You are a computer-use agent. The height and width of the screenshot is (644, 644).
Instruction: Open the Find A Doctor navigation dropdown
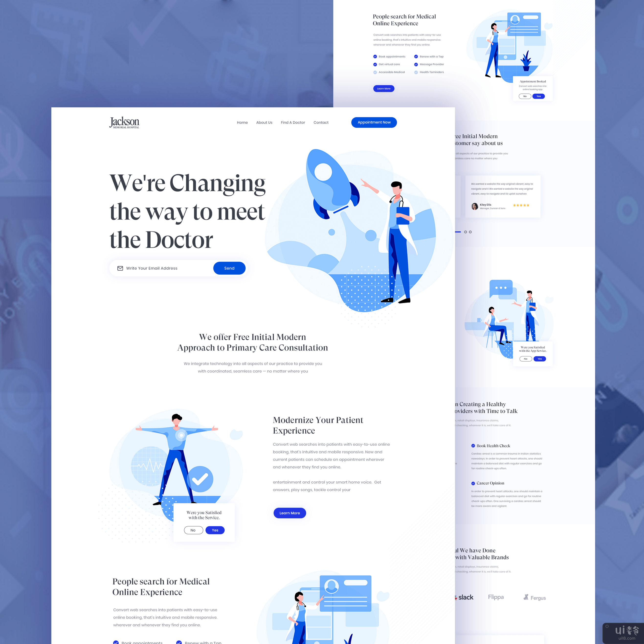click(294, 123)
